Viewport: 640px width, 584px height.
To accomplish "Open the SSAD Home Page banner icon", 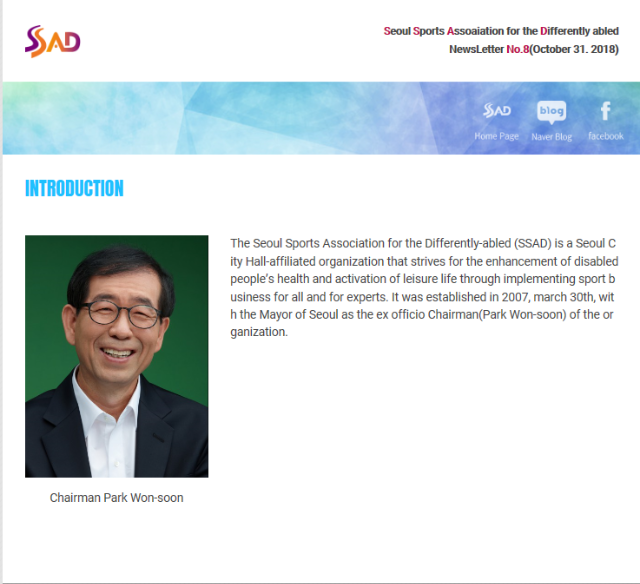I will [x=497, y=111].
